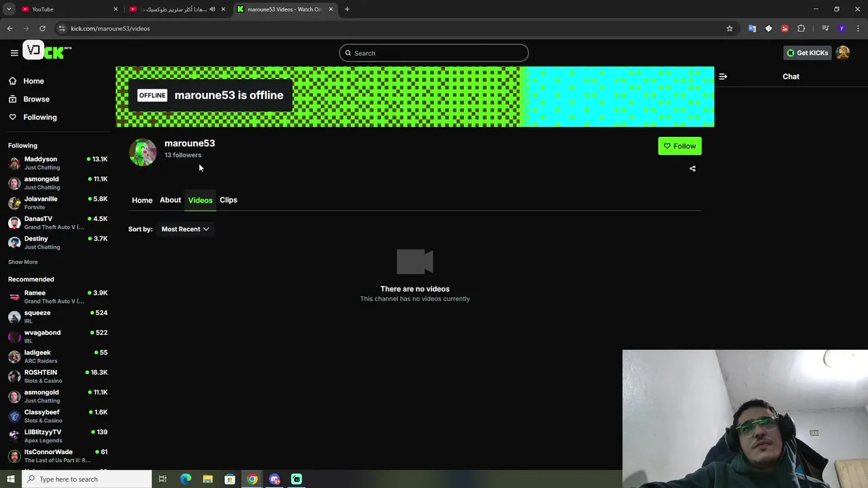Open Destiny channel link
Image resolution: width=868 pixels, height=488 pixels.
[58, 242]
